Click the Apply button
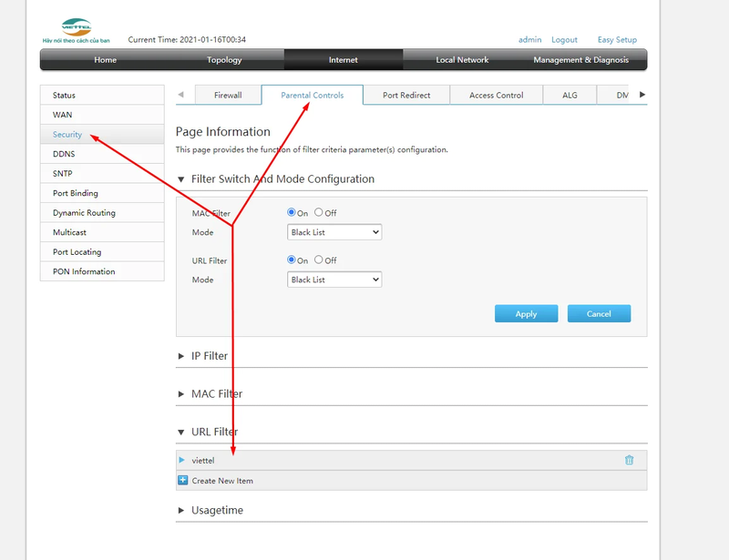The image size is (729, 560). [x=526, y=314]
